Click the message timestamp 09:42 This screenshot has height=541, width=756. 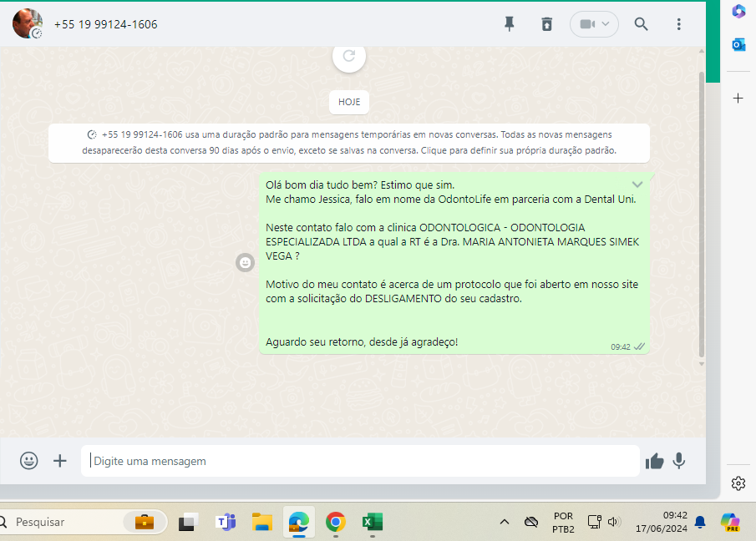(620, 346)
